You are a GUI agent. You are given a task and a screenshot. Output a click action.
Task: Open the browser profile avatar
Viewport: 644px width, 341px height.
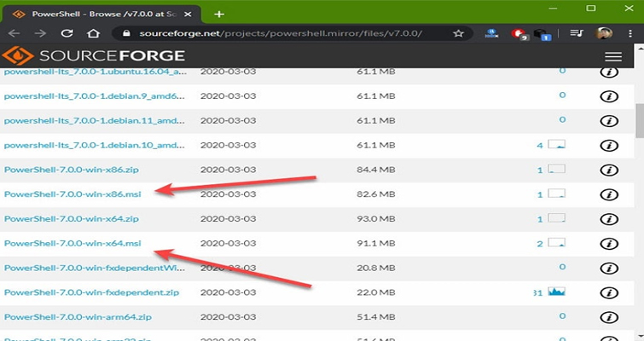point(604,33)
